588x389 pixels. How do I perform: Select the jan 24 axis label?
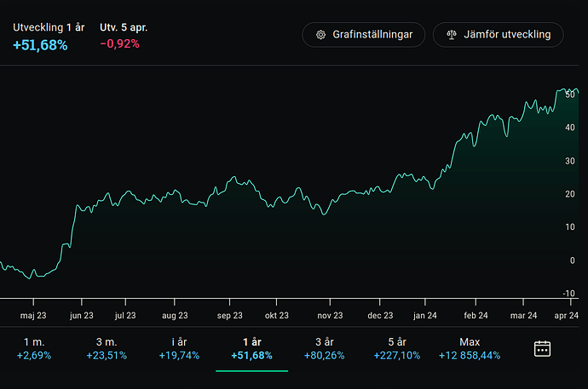[425, 315]
